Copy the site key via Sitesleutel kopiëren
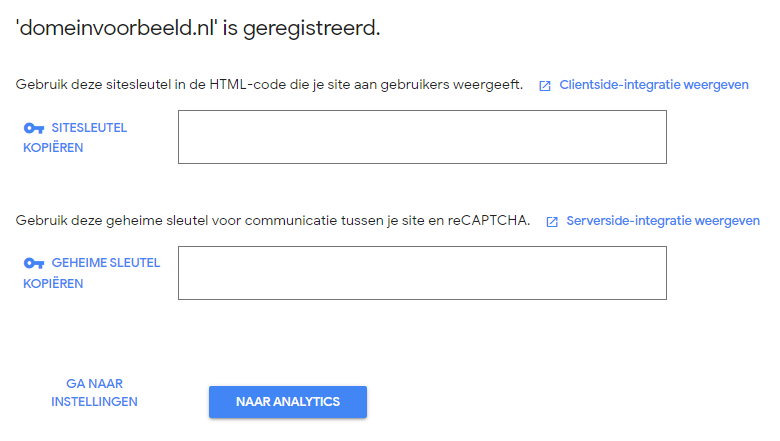The height and width of the screenshot is (441, 780). pyautogui.click(x=75, y=138)
